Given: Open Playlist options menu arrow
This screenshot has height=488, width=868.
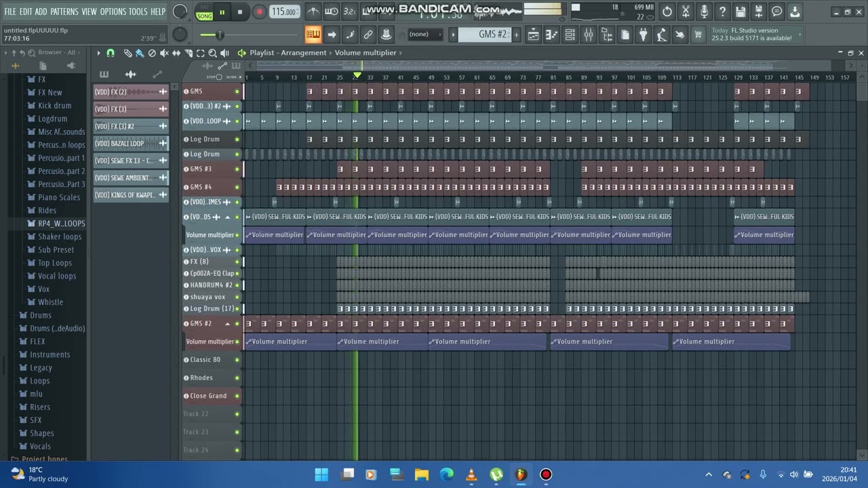Looking at the screenshot, I should pos(98,53).
